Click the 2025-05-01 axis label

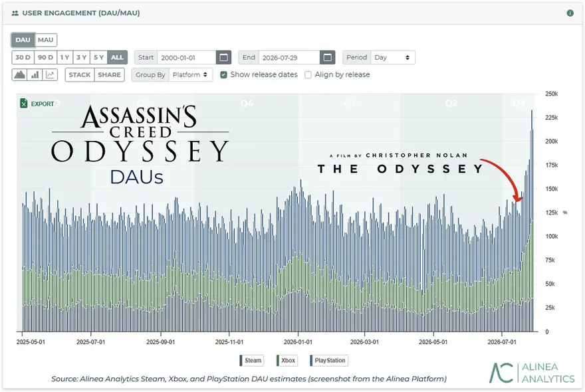coord(31,342)
